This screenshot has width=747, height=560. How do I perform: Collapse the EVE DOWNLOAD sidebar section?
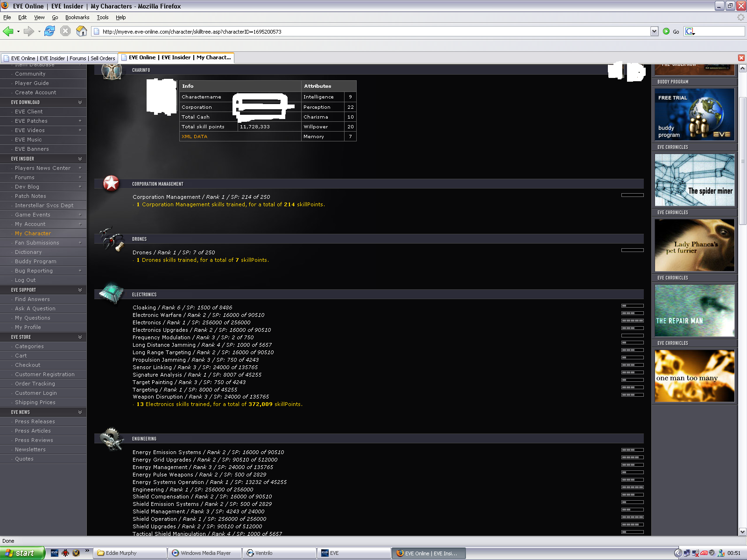80,102
